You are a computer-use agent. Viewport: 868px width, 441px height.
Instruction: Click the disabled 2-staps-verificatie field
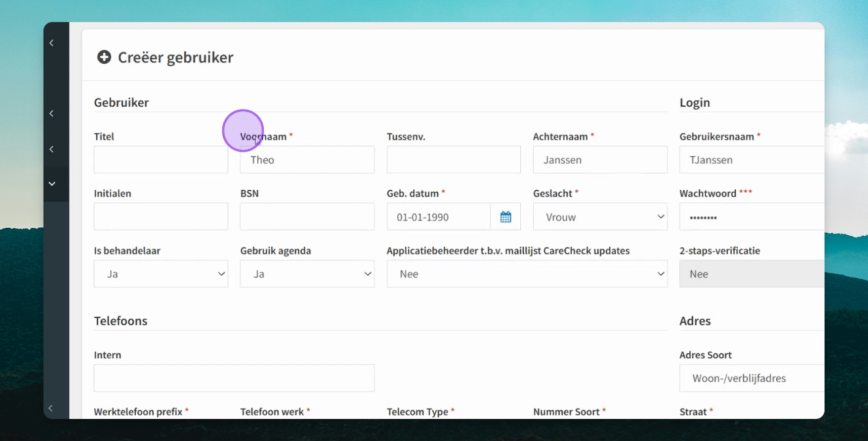tap(752, 274)
